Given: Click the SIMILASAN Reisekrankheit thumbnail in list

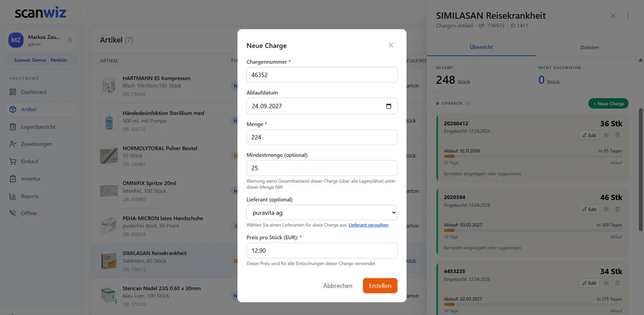Looking at the screenshot, I should (109, 261).
